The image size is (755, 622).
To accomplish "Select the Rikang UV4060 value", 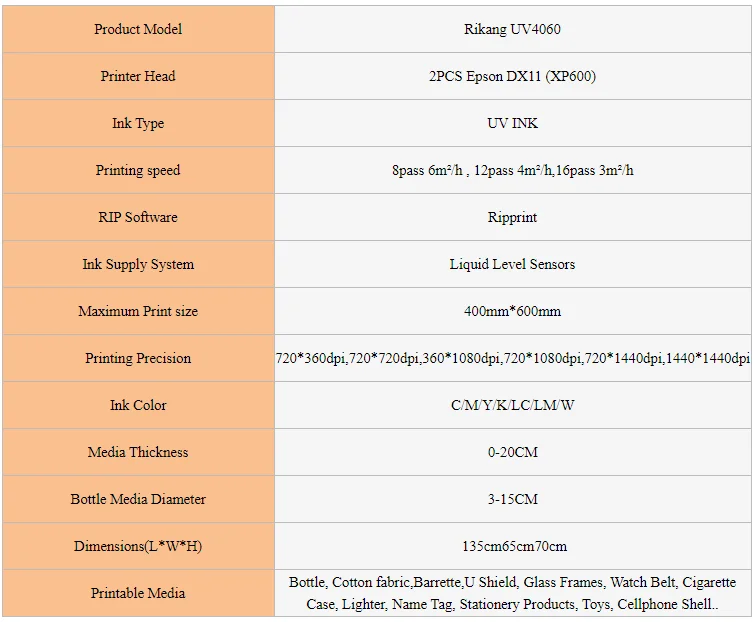I will point(512,29).
